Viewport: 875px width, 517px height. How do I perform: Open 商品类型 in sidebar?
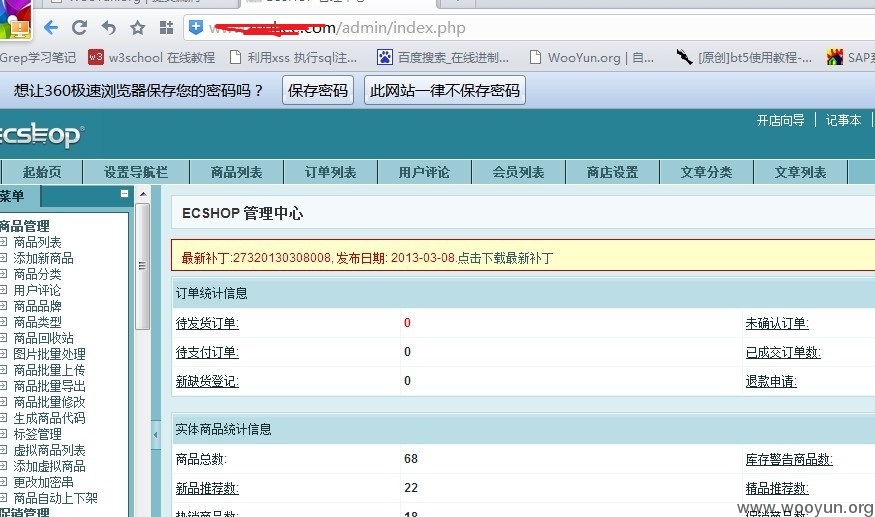[37, 322]
